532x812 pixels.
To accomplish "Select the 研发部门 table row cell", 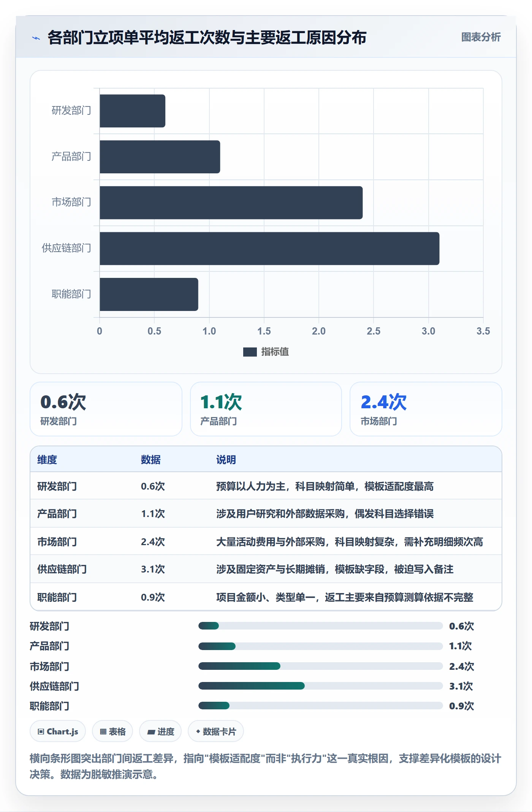I will click(x=57, y=486).
